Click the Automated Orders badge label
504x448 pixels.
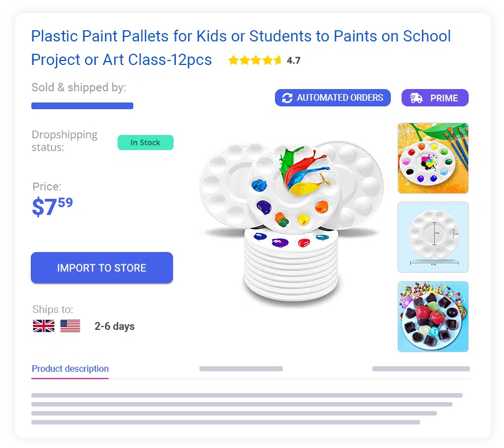click(x=340, y=97)
